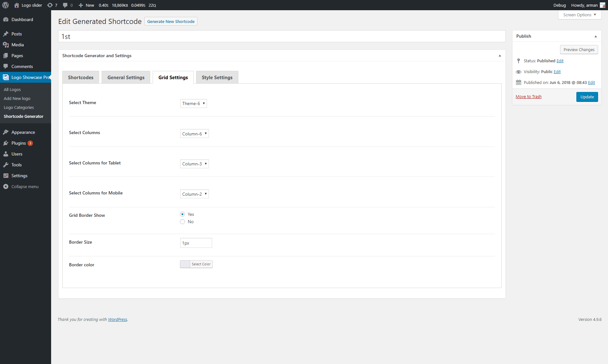Screen dimensions: 608x364
Task: Collapse the Publish box with arrow
Action: [x=596, y=36]
